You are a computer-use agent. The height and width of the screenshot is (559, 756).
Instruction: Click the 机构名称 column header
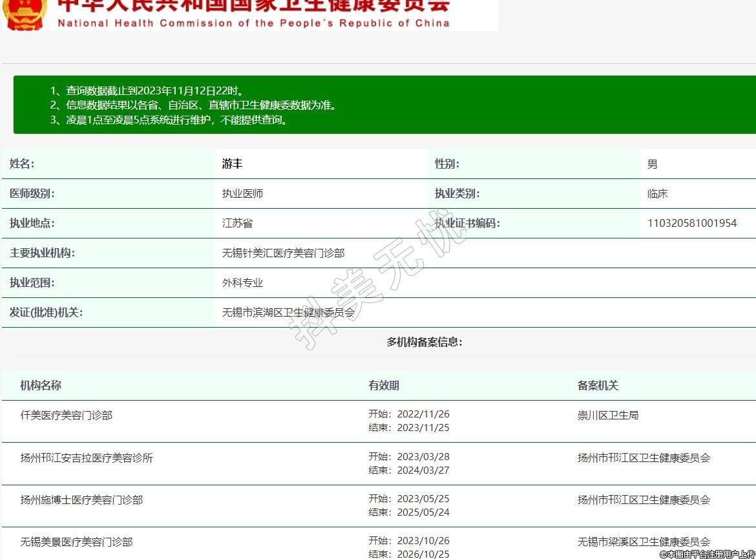click(41, 386)
